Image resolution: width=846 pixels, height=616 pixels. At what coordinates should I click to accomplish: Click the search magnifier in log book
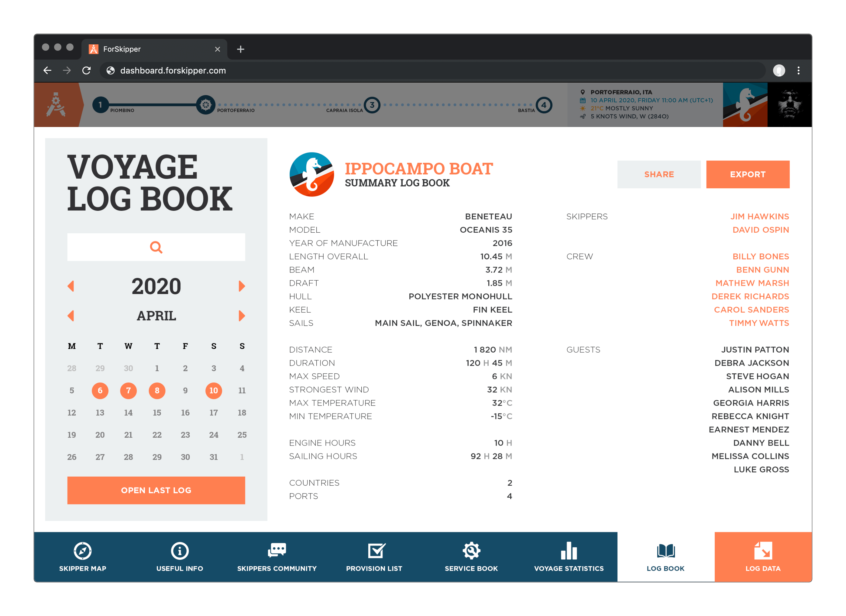[x=156, y=247]
